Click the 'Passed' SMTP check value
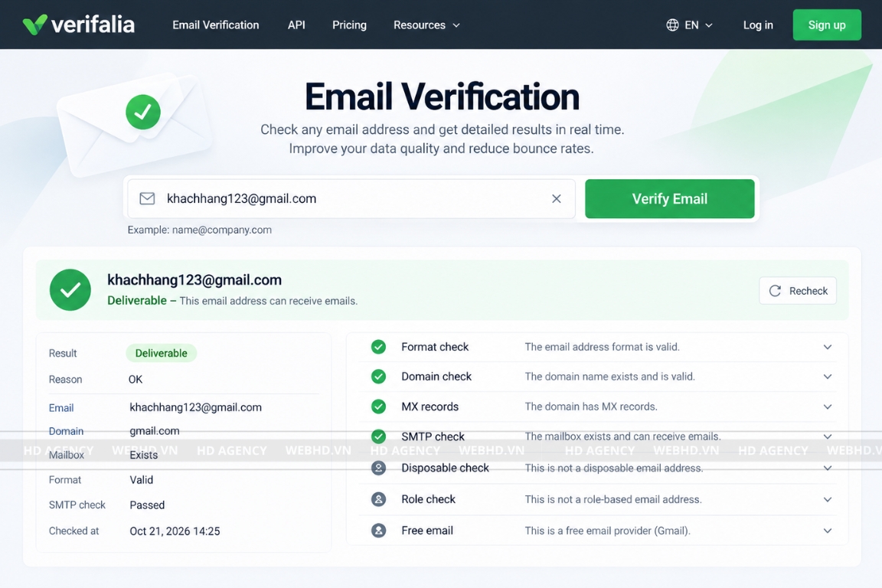882x588 pixels. [147, 505]
